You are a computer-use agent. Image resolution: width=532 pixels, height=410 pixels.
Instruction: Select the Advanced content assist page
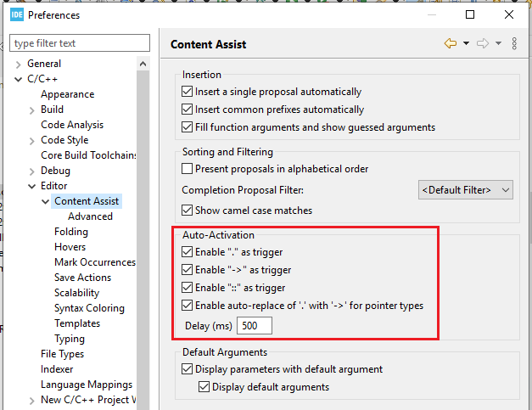click(90, 216)
